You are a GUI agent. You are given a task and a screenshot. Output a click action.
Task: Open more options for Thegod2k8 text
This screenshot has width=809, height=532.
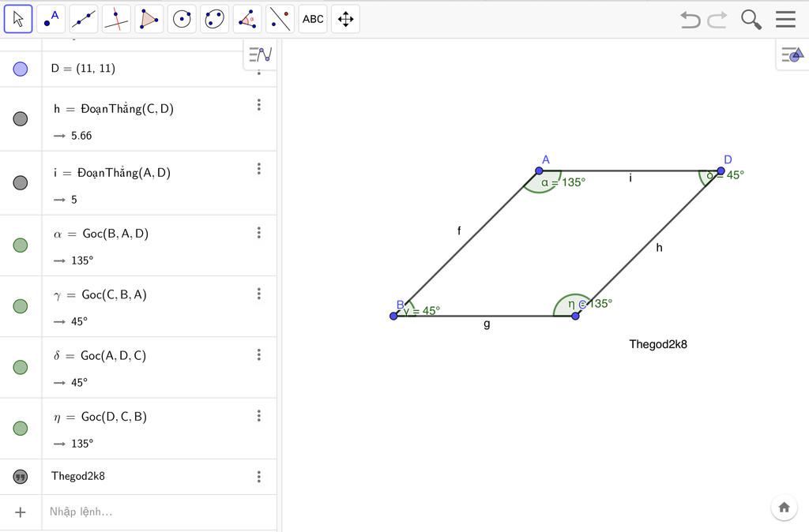[259, 476]
